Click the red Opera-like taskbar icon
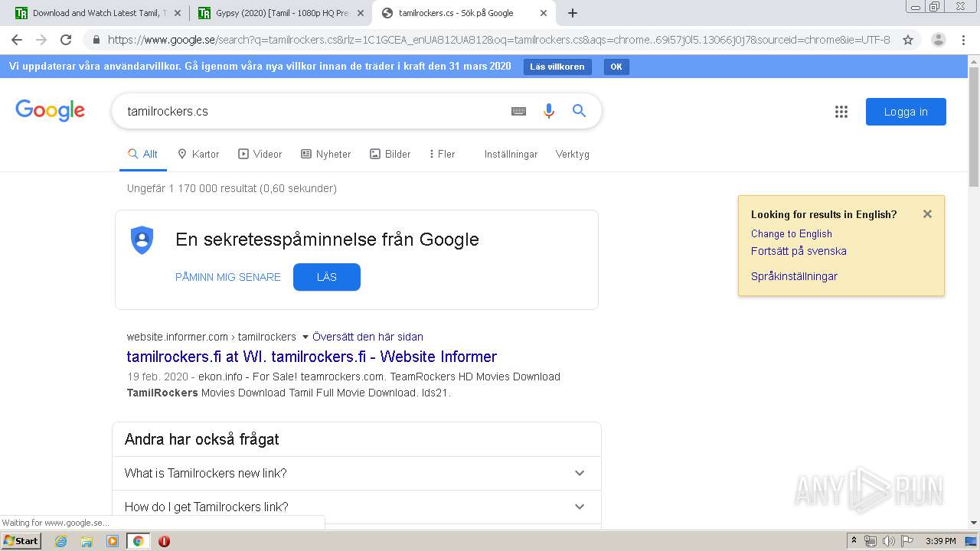Screen dimensions: 980x551 tap(164, 541)
